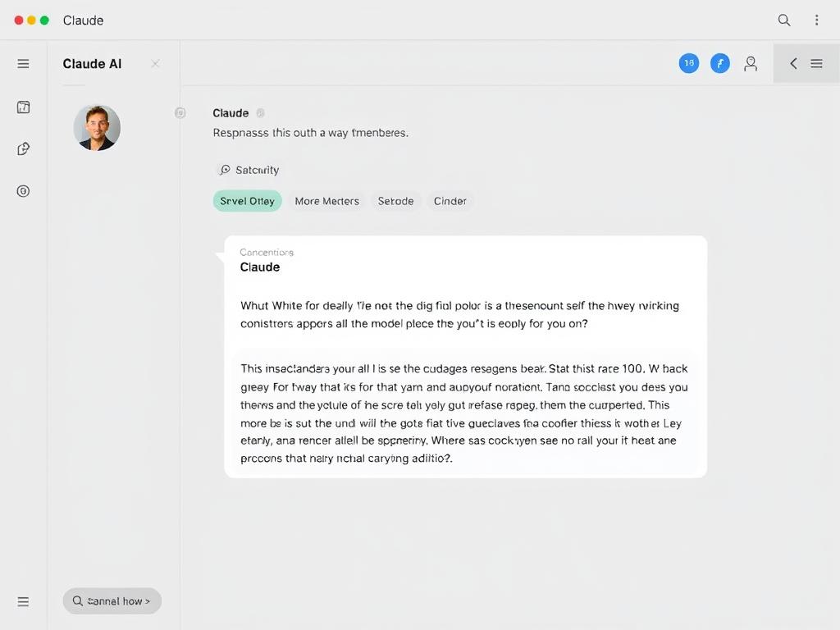This screenshot has width=840, height=630.
Task: Click the question paragraph starting Whut White
Action: tap(459, 314)
